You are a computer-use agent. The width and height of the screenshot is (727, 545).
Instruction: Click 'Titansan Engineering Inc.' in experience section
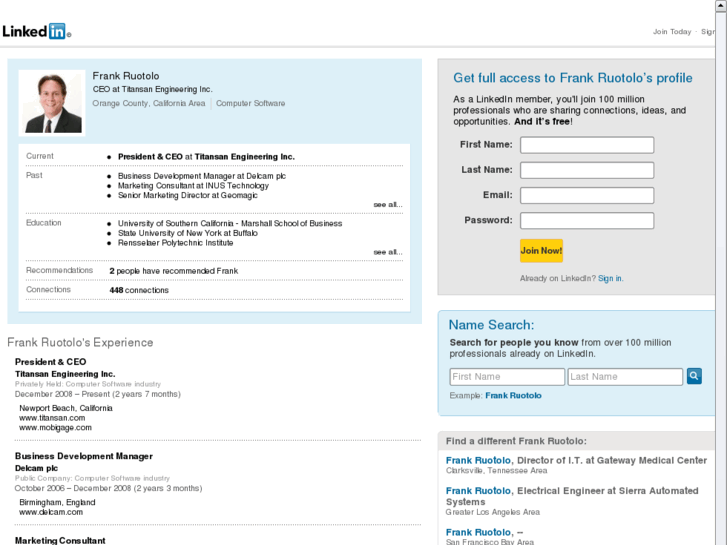pos(65,374)
